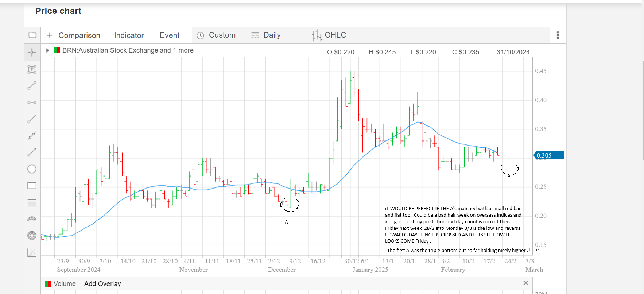Screen dimensions: 644x294
Task: Select the arrow line drawing tool
Action: pos(32,152)
